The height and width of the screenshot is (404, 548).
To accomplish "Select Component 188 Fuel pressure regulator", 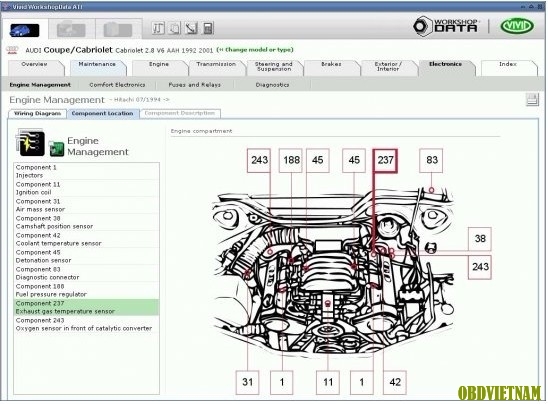I will pyautogui.click(x=86, y=290).
